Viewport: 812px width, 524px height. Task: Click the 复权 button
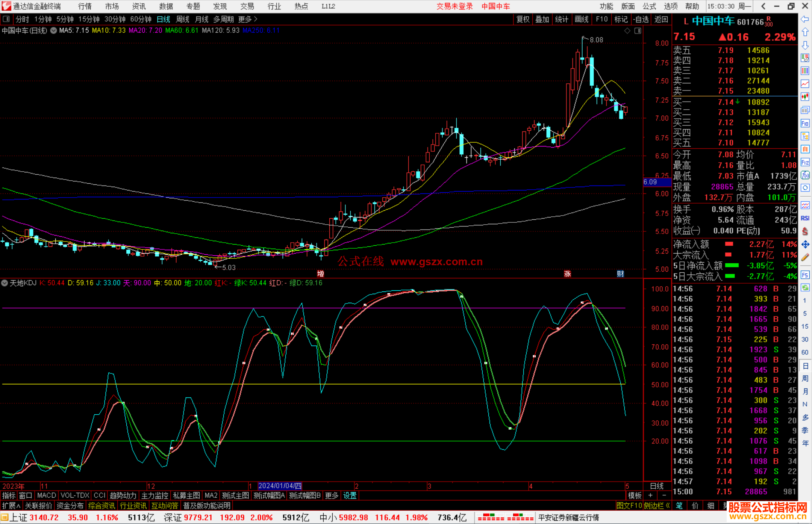click(x=523, y=19)
